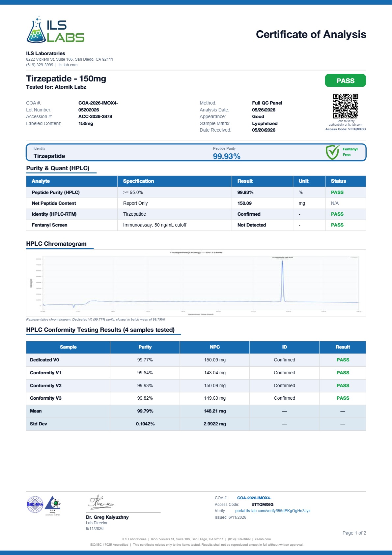Click the Dedicated V0 sample row
Viewport: 392px width, 555px height.
(196, 360)
